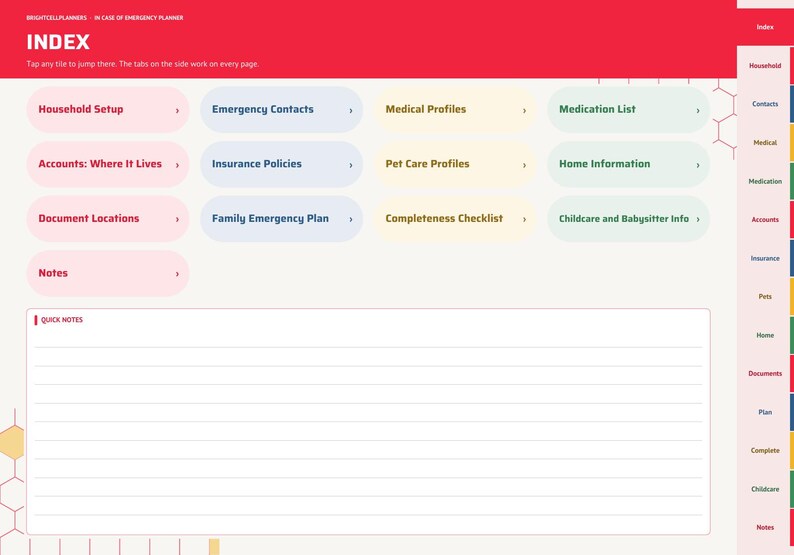
Task: Select the Childcare side tab
Action: pos(765,489)
